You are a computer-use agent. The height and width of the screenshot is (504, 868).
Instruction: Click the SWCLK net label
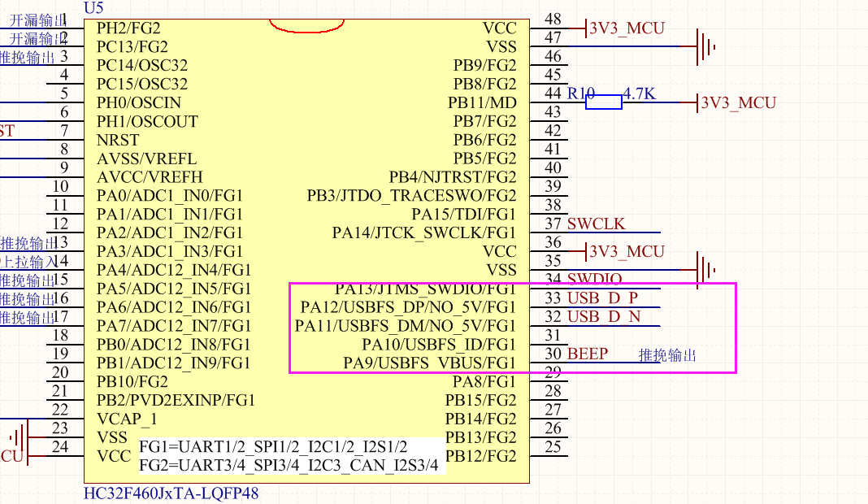[597, 224]
